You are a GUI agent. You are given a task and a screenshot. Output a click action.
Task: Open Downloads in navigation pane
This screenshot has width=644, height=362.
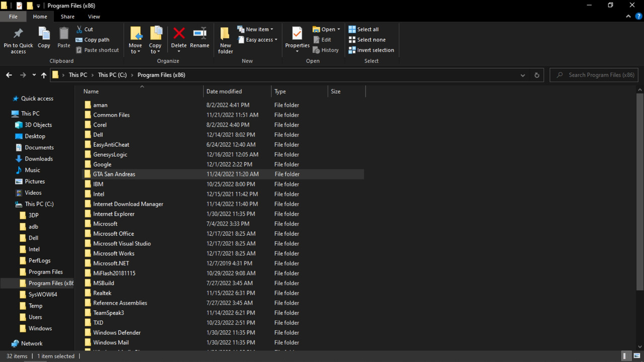[39, 159]
